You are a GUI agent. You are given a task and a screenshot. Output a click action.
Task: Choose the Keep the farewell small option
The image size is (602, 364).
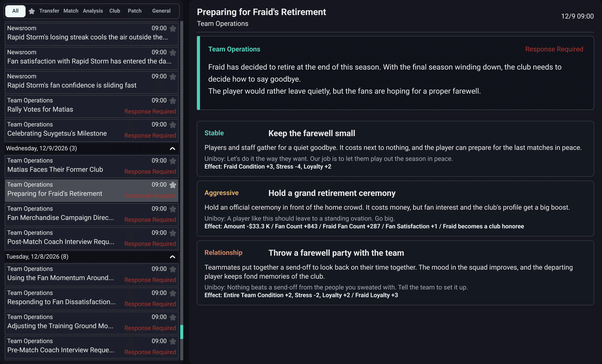pos(395,149)
